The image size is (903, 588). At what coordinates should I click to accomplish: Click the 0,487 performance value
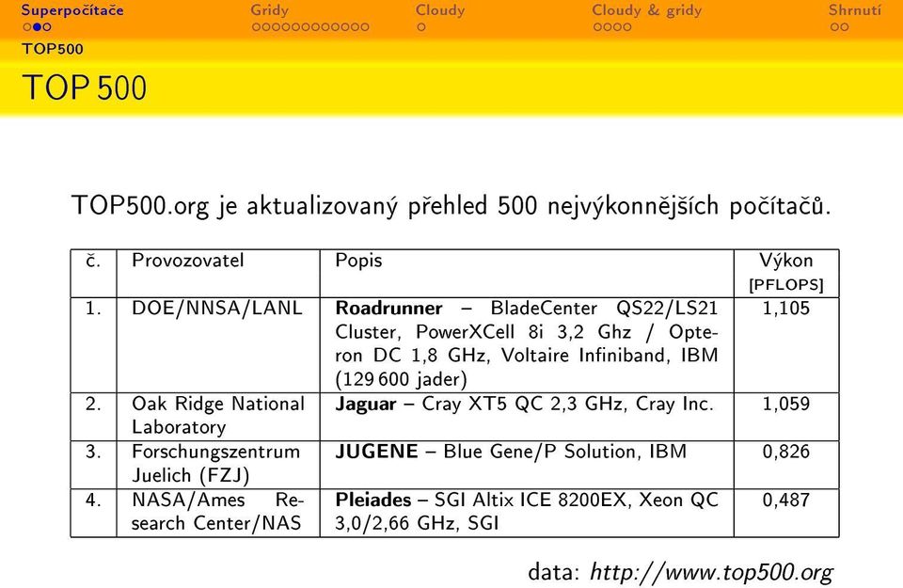tap(786, 500)
